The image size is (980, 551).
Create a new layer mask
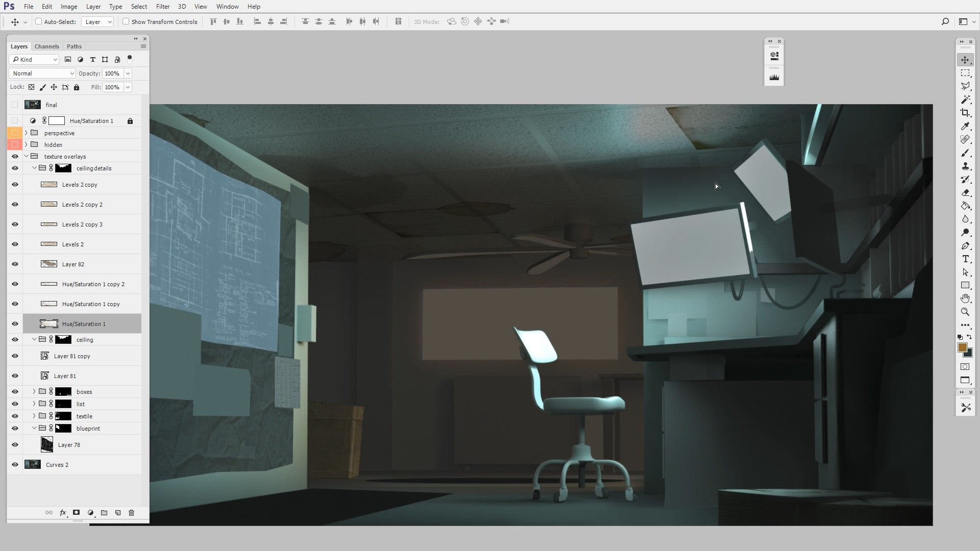click(76, 513)
